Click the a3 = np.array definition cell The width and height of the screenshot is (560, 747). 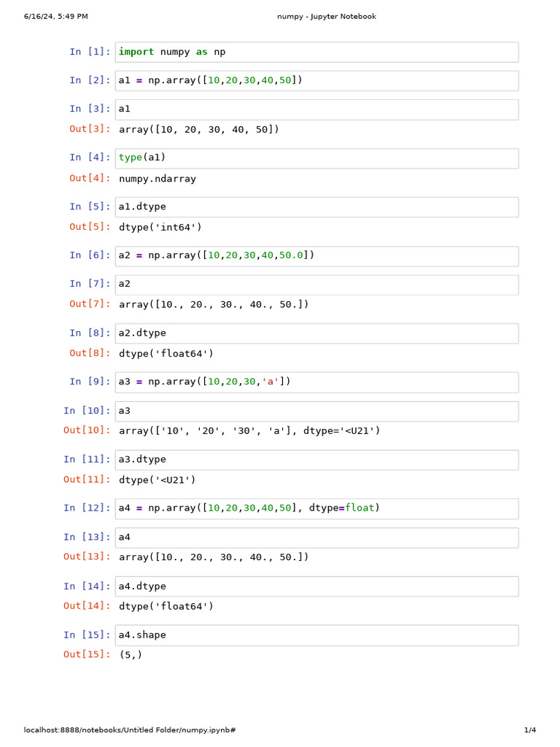[x=316, y=382]
